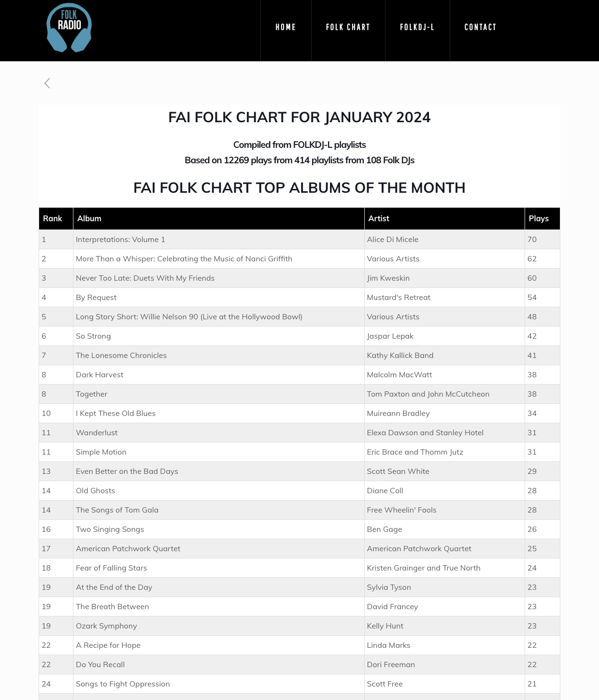Select Songs to Fight Oppression album
This screenshot has width=599, height=700.
click(123, 684)
